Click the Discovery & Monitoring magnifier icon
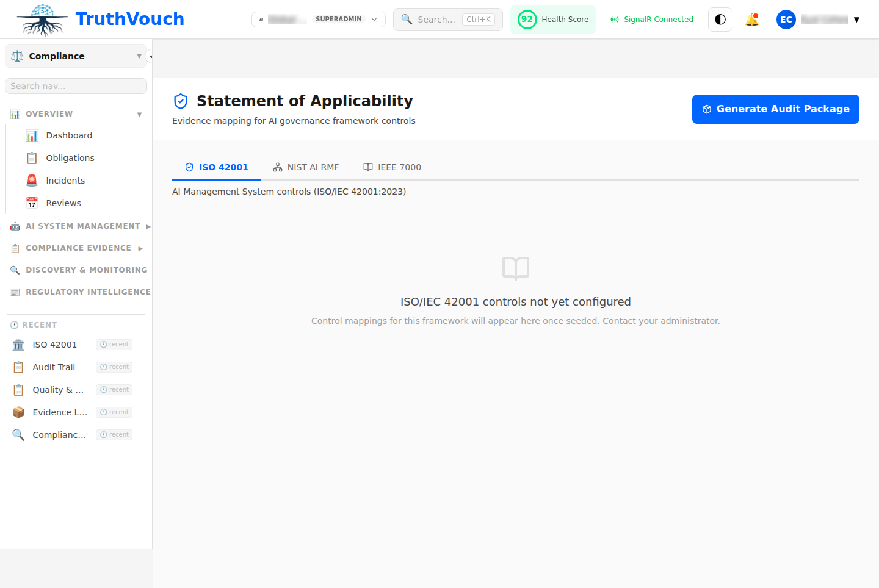Image resolution: width=879 pixels, height=588 pixels. (15, 270)
